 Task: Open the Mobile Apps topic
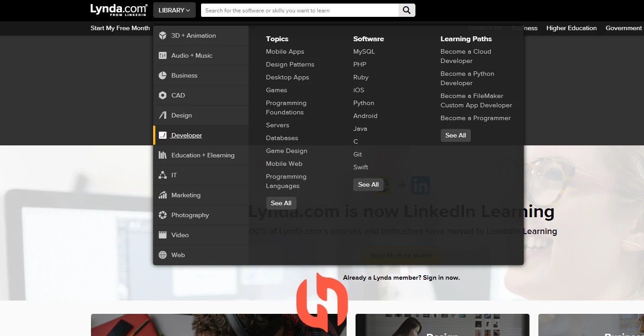tap(285, 51)
